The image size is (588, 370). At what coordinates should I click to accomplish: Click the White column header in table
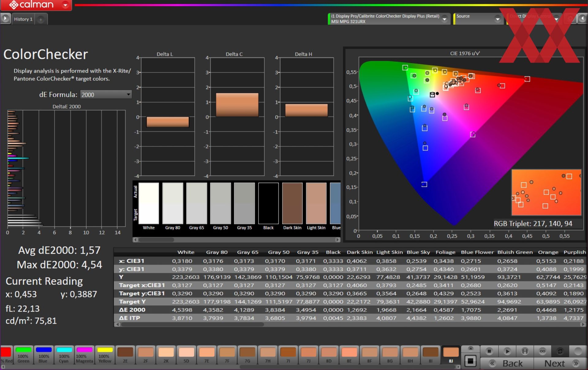pyautogui.click(x=186, y=252)
